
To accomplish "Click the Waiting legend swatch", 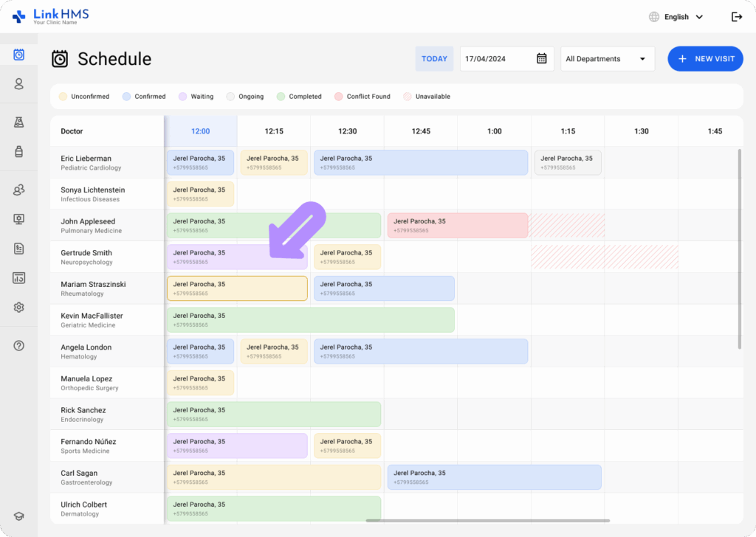I will pyautogui.click(x=182, y=97).
